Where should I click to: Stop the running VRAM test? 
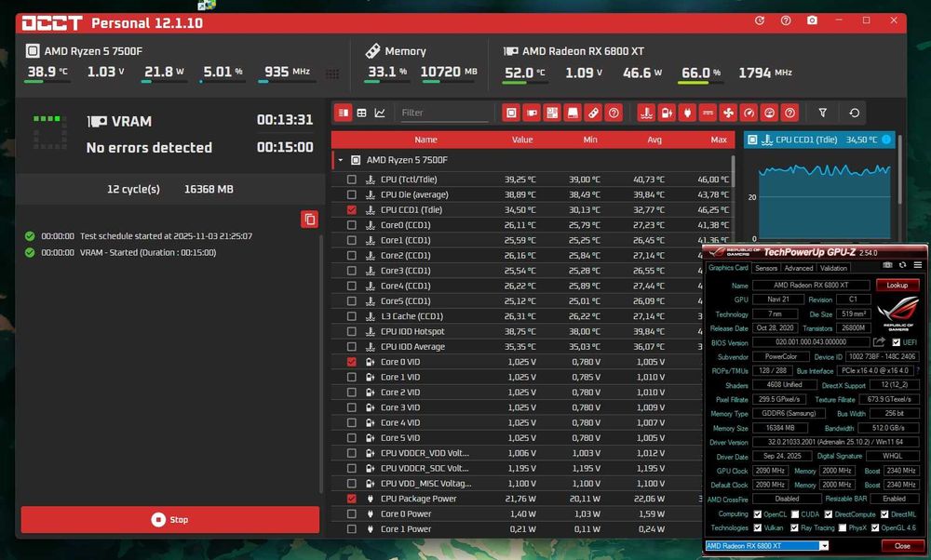(169, 520)
